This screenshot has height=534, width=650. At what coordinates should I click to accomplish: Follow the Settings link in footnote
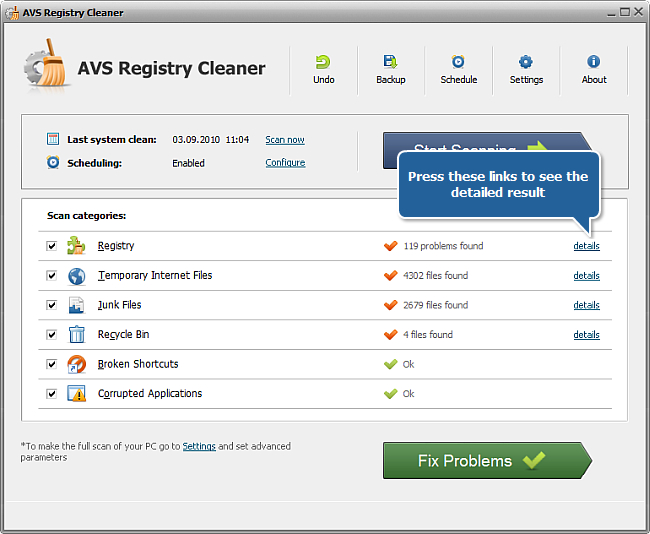tap(199, 447)
